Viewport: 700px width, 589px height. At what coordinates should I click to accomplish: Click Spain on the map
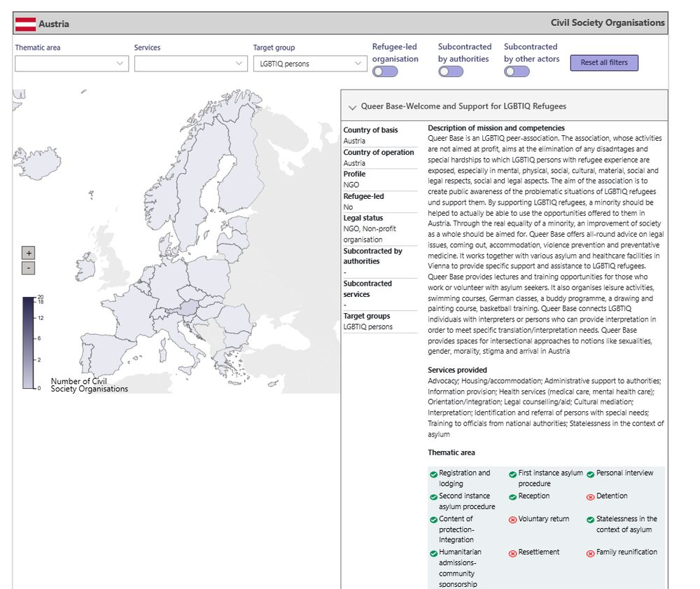108,355
